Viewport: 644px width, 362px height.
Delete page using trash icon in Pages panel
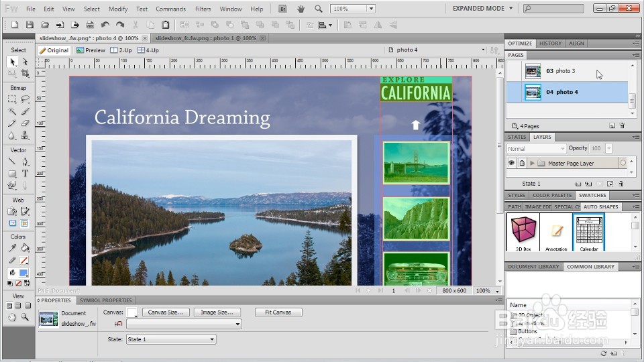[x=622, y=125]
